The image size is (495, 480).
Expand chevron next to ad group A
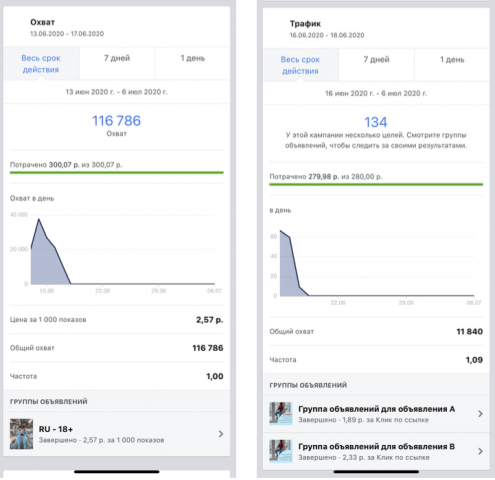480,414
